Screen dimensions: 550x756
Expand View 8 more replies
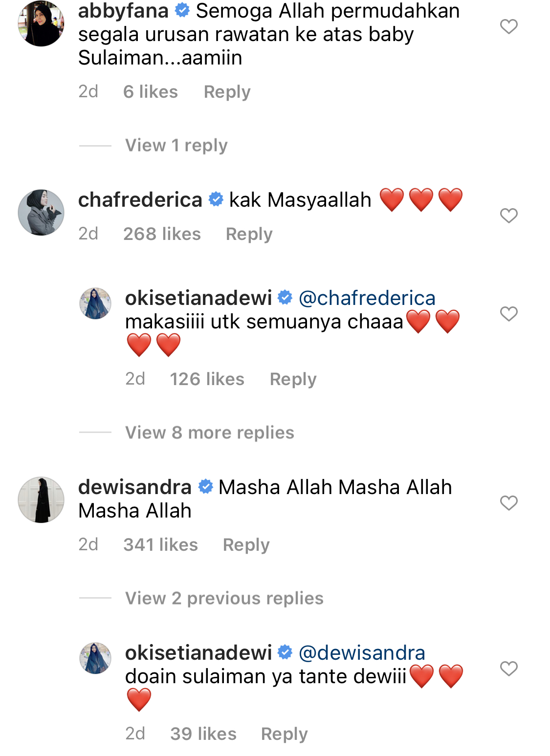210,433
